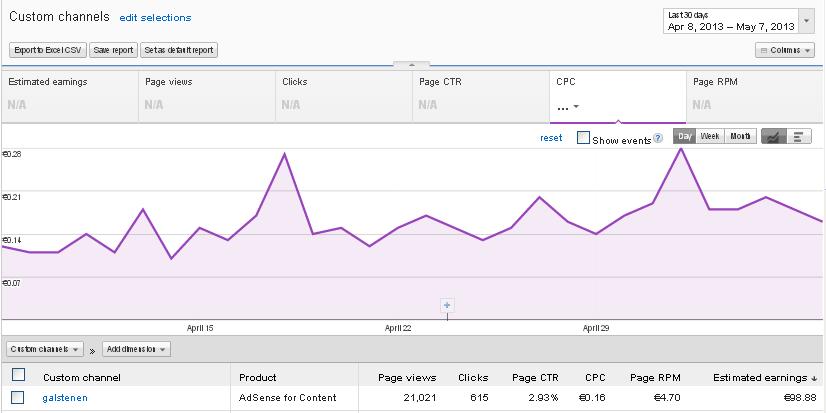826x413 pixels.
Task: Switch graph granularity to Month
Action: coord(741,136)
